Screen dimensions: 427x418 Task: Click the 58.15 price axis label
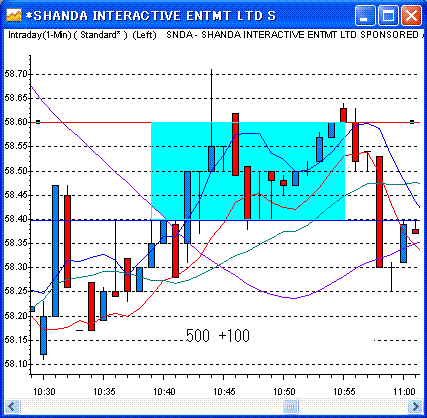pos(16,340)
